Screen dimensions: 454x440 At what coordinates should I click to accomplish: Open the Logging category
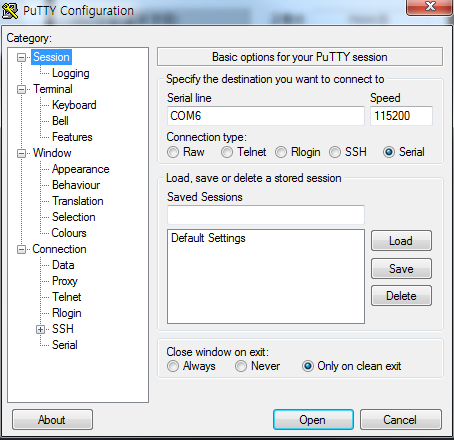click(71, 73)
